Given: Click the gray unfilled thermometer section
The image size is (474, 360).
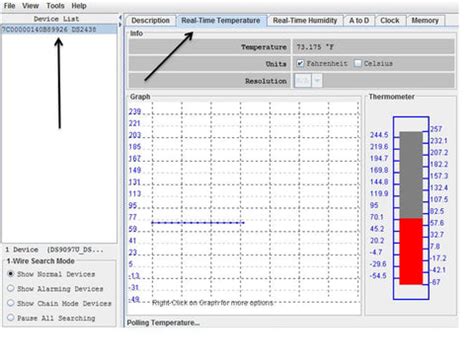Looking at the screenshot, I should point(411,175).
